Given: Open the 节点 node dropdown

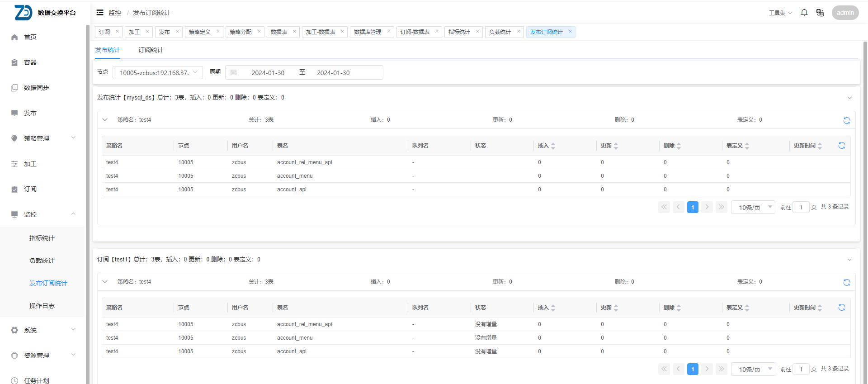Looking at the screenshot, I should coord(157,73).
